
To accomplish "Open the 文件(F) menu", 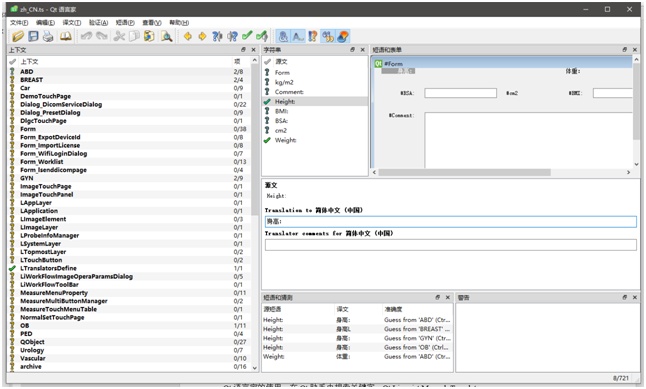I will click(x=19, y=23).
